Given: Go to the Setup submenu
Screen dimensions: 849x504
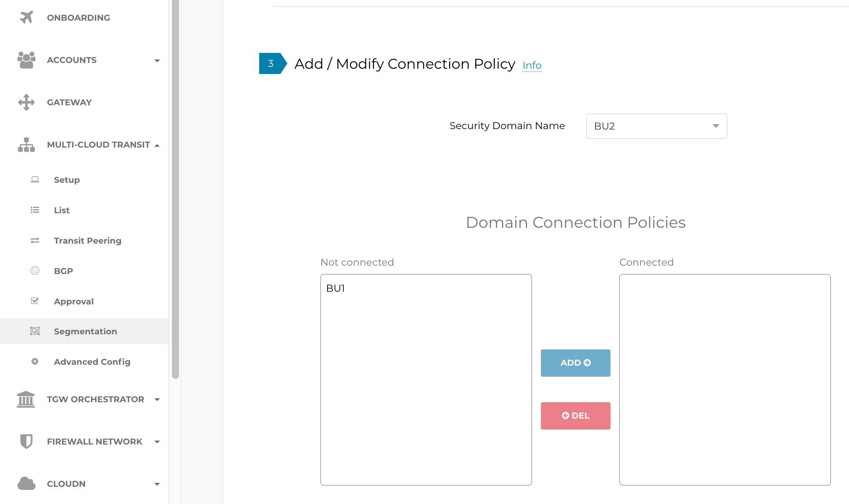Looking at the screenshot, I should coord(67,180).
